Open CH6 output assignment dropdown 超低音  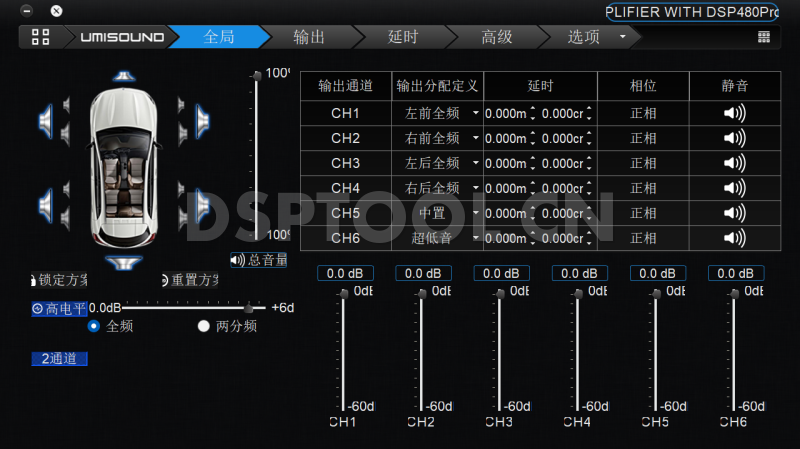[x=437, y=238]
